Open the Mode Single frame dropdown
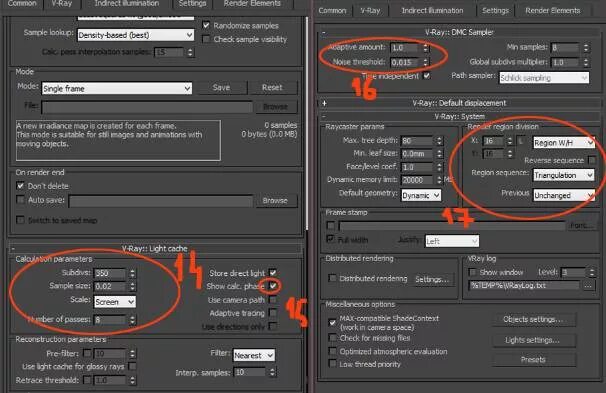The height and width of the screenshot is (393, 606). coord(117,88)
